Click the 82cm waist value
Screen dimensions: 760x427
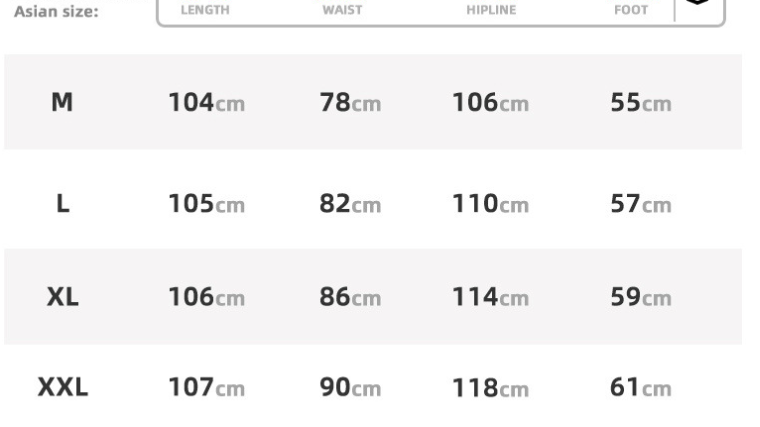tap(350, 204)
